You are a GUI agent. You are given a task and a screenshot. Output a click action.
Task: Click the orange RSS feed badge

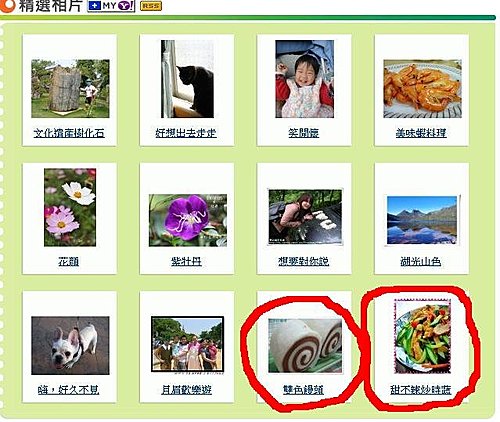[x=151, y=6]
